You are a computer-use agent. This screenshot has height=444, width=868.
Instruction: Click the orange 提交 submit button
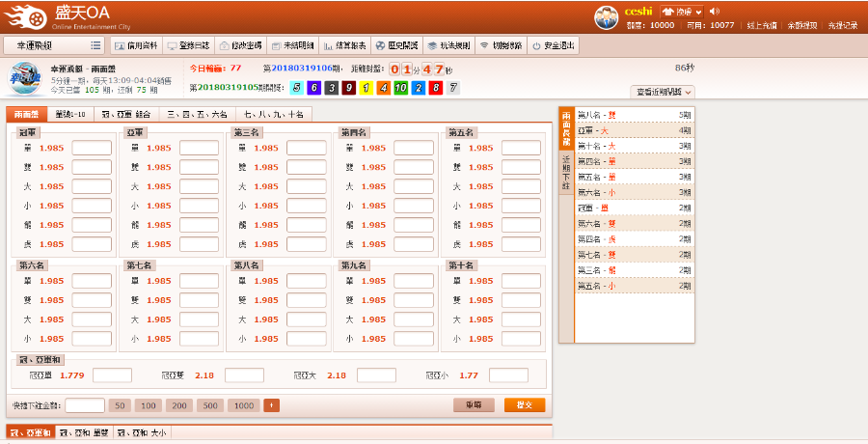click(524, 405)
